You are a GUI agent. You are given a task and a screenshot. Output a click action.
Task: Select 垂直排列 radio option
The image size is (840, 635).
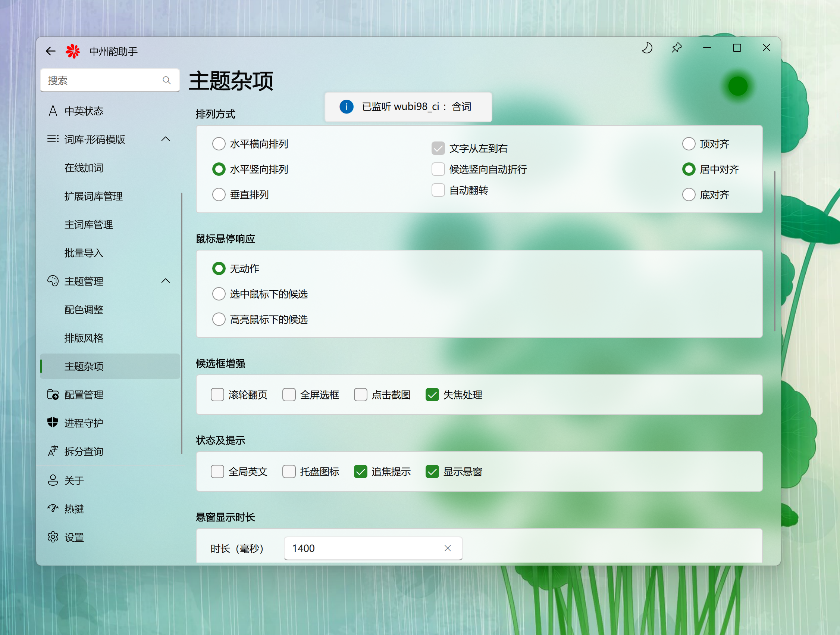219,194
